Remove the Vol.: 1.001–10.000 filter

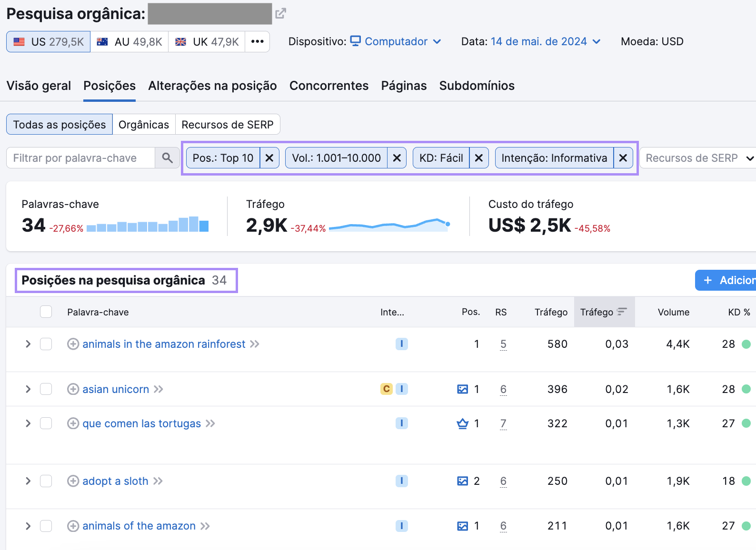(397, 158)
